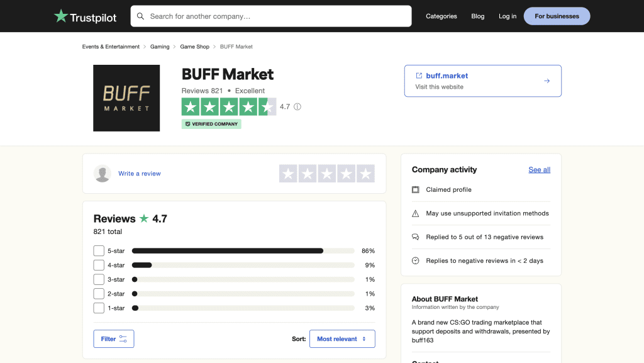Click the company search input field
Screen dimensions: 644x363
[x=270, y=16]
